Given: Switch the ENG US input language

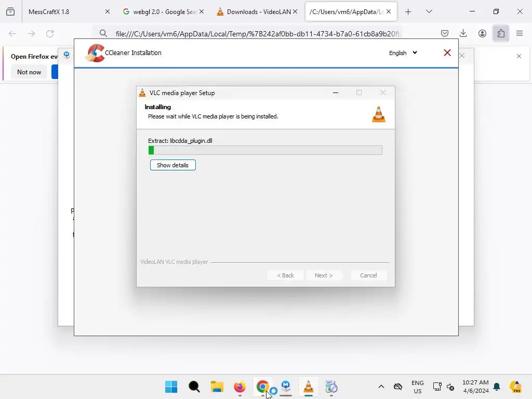Looking at the screenshot, I should coord(417,387).
